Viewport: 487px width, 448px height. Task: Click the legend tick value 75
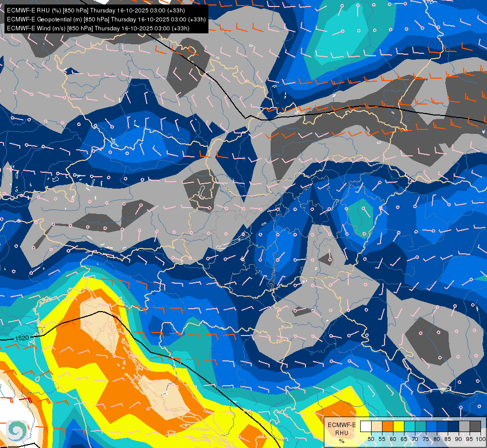tap(426, 439)
